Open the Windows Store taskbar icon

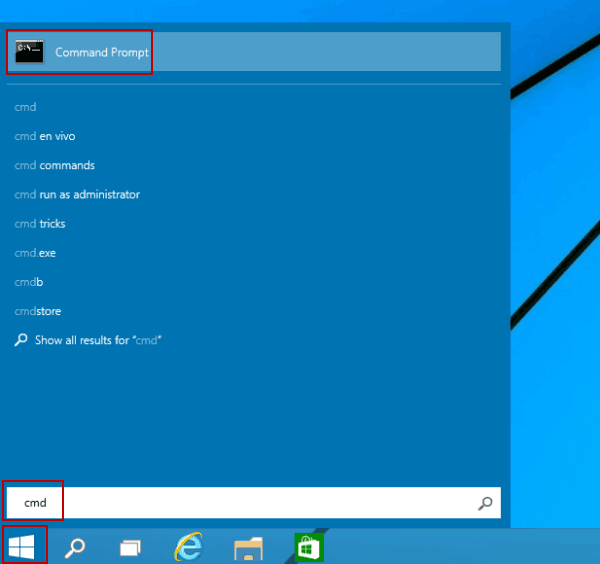click(x=309, y=547)
